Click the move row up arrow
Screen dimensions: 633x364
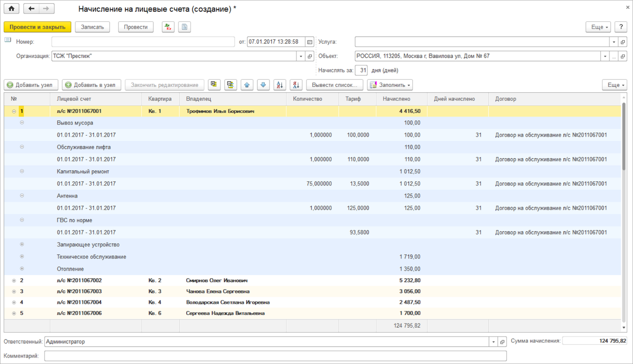coord(247,85)
